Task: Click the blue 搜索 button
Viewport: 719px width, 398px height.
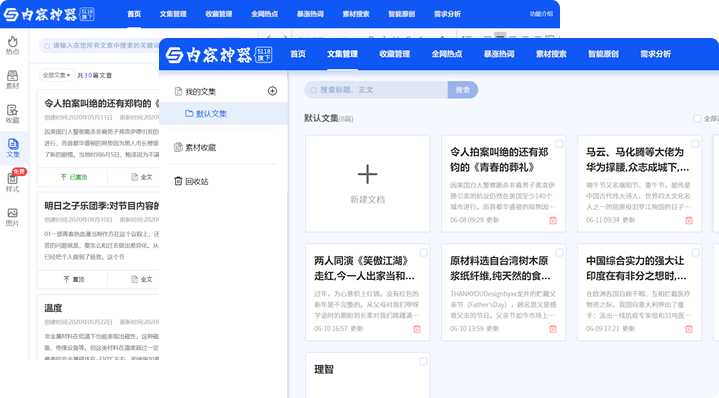Action: click(x=463, y=90)
